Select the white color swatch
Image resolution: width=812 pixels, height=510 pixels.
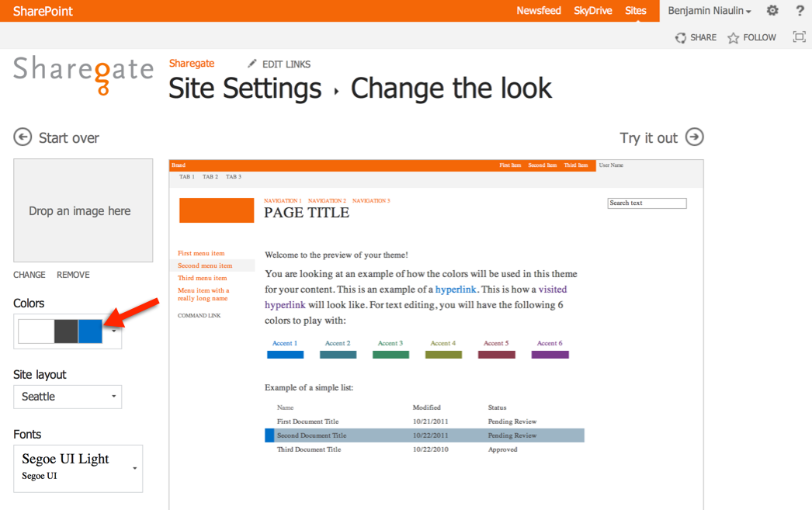pos(36,331)
